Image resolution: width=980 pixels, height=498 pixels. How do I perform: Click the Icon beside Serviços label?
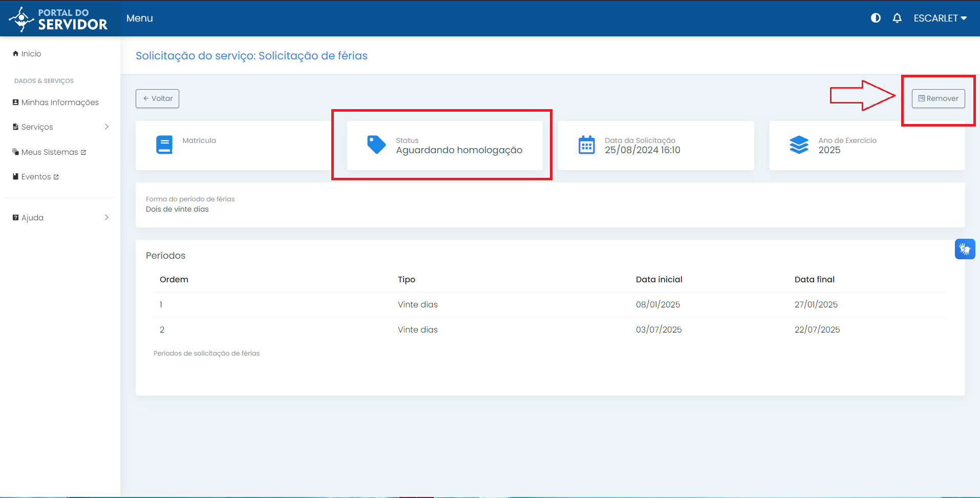click(x=15, y=127)
